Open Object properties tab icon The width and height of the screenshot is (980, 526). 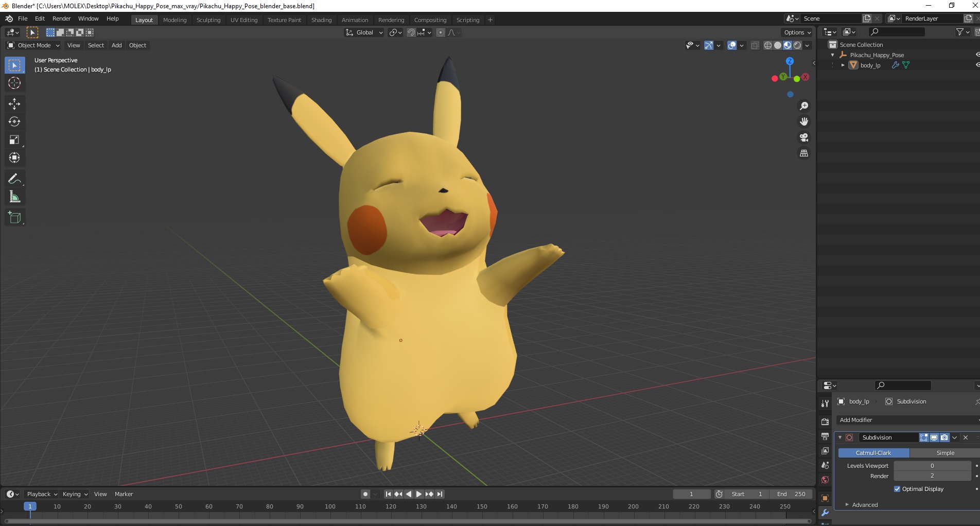point(825,498)
